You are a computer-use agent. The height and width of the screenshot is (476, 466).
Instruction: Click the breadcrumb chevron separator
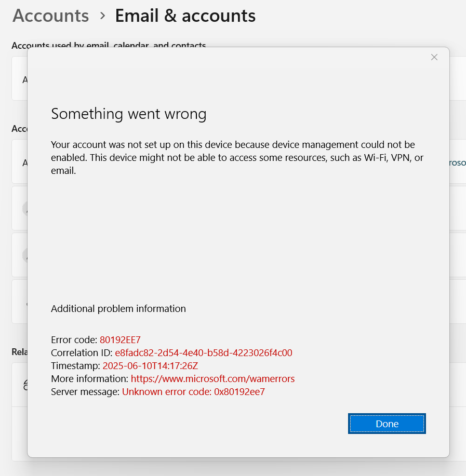pyautogui.click(x=103, y=16)
